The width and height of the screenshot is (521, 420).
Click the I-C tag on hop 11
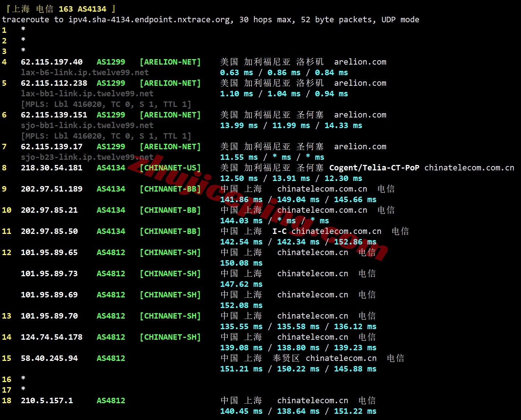[279, 231]
